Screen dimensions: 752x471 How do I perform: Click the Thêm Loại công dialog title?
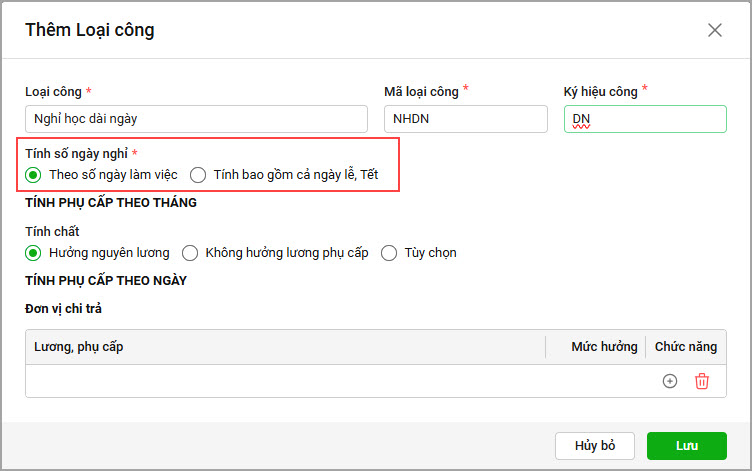tap(90, 30)
